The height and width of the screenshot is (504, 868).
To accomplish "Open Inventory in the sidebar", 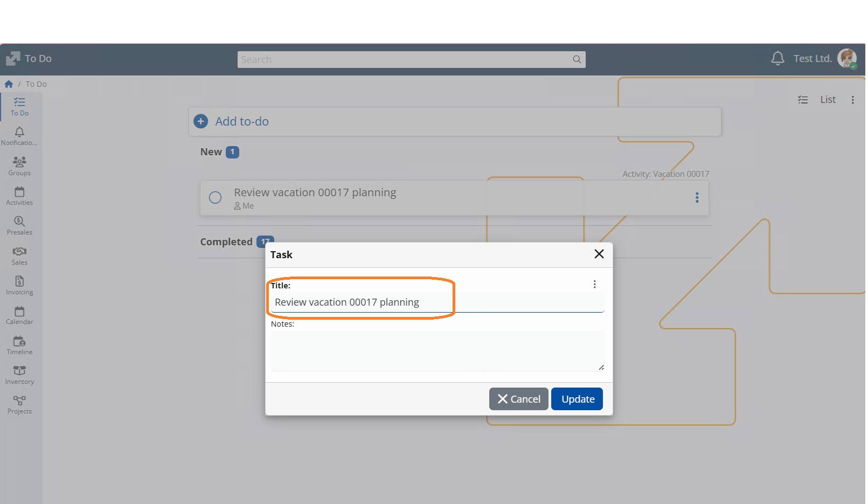I will (19, 375).
